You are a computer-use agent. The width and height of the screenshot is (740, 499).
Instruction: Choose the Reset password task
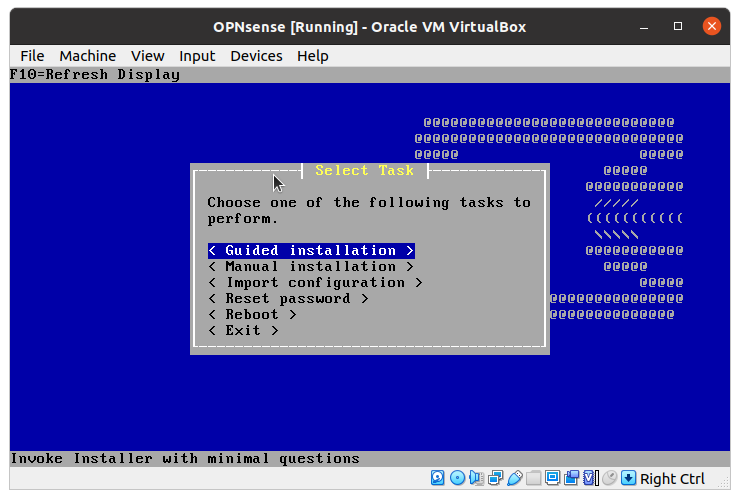pos(288,298)
